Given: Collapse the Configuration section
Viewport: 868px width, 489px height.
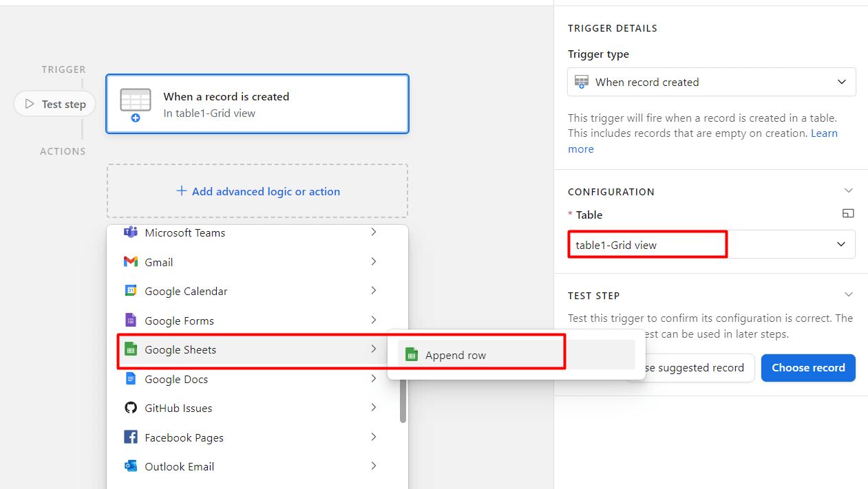Looking at the screenshot, I should [x=849, y=191].
